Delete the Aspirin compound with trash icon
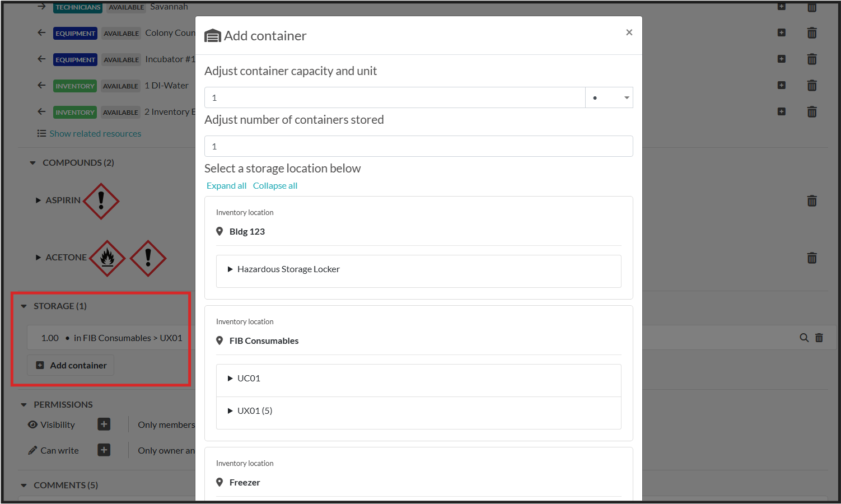Image resolution: width=841 pixels, height=504 pixels. 811,201
